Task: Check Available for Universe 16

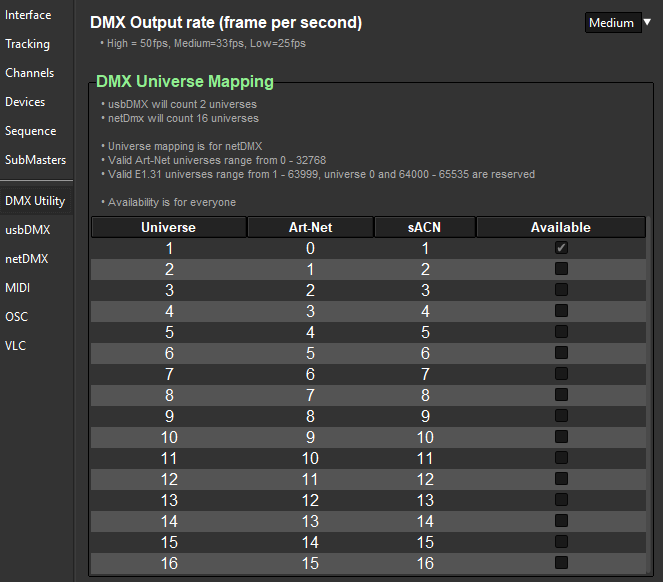Action: coord(561,563)
